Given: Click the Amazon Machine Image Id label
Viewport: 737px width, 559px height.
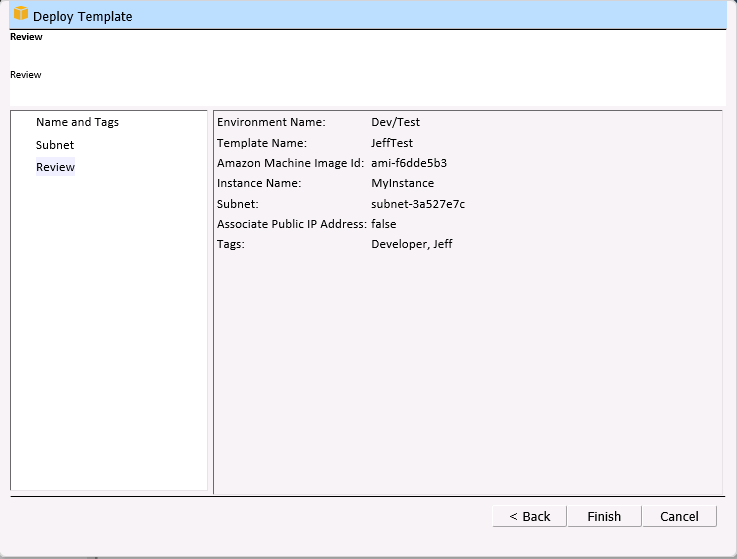Looking at the screenshot, I should pos(290,163).
